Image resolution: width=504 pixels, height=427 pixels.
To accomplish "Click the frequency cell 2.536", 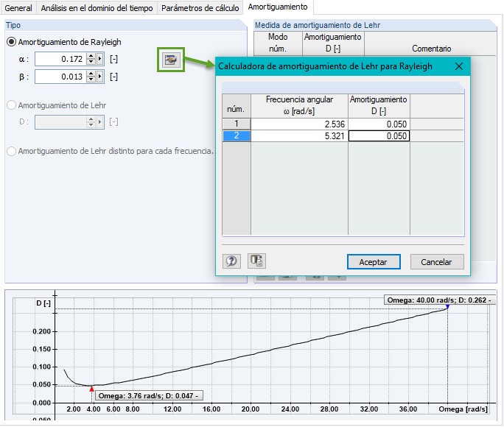I will click(299, 124).
